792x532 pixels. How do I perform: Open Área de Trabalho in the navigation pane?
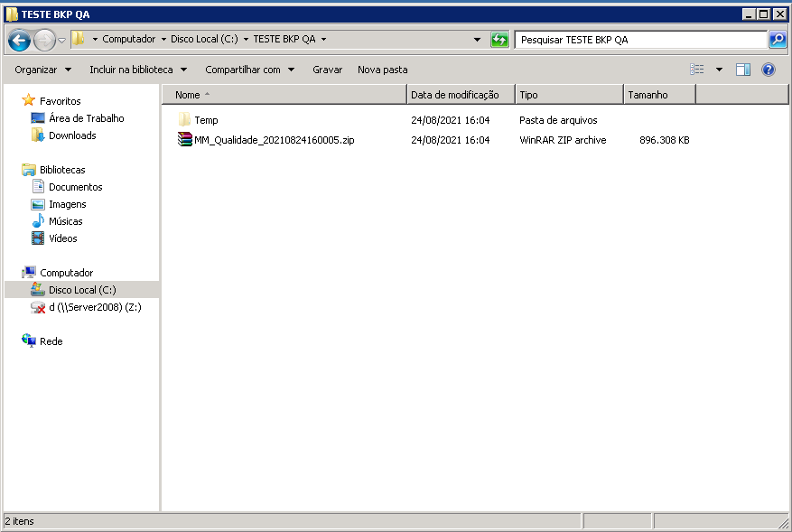87,118
